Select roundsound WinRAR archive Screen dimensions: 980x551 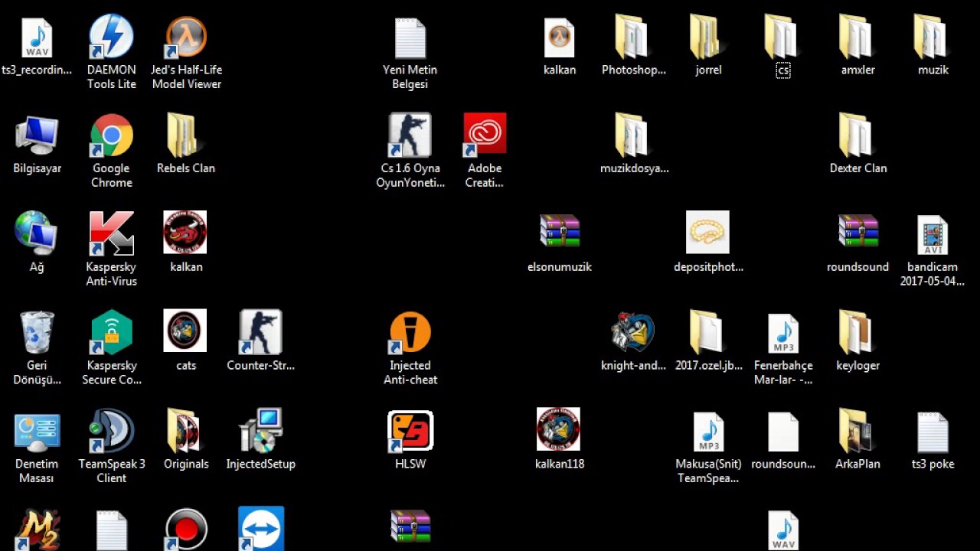(x=857, y=231)
